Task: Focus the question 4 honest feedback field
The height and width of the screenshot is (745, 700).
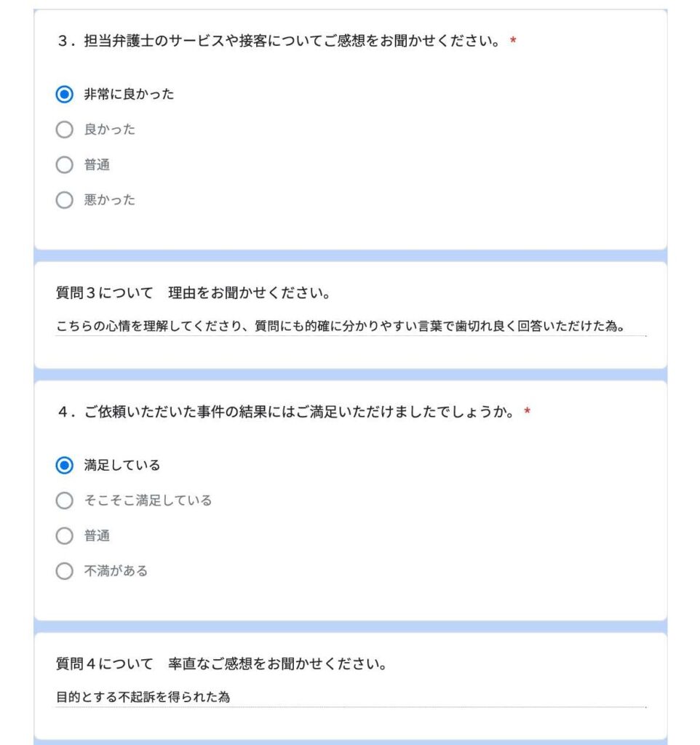Action: tap(349, 697)
